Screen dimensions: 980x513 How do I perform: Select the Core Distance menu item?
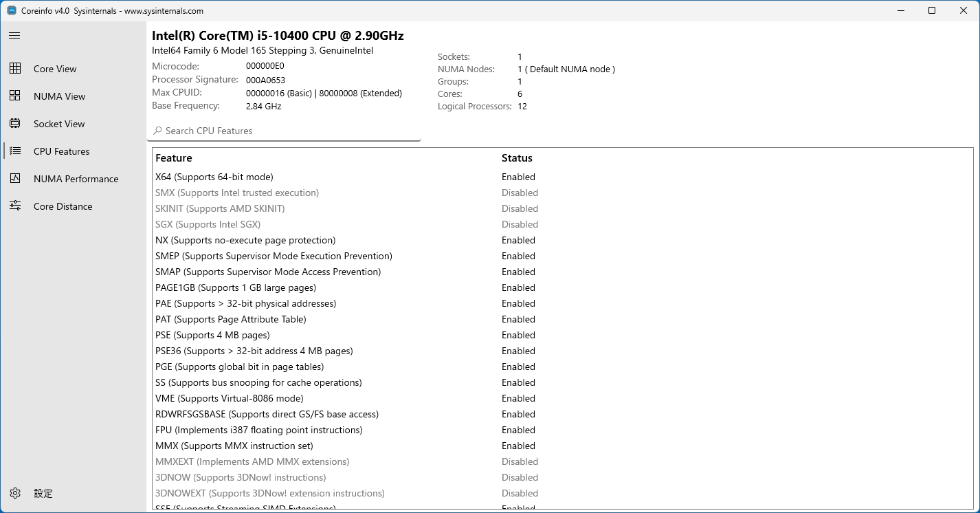coord(63,206)
